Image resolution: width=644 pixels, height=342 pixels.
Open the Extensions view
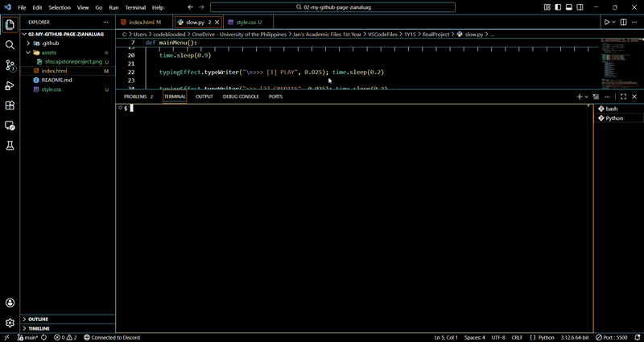tap(10, 105)
